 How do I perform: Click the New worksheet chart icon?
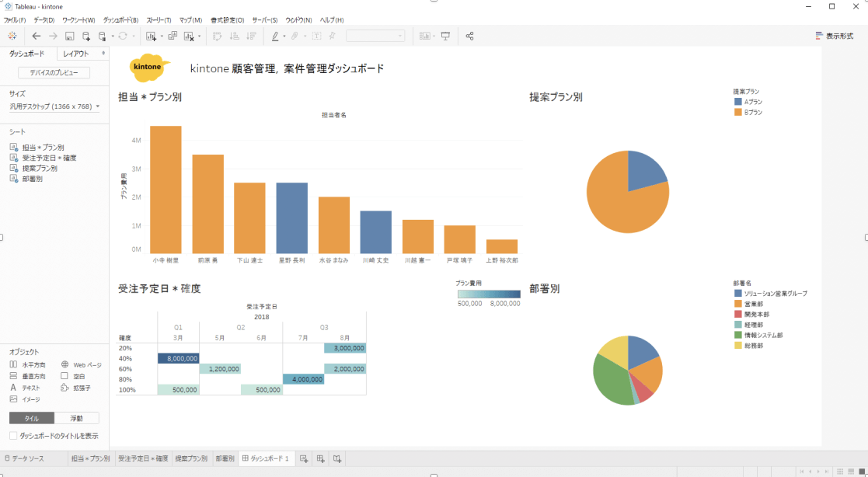click(151, 36)
